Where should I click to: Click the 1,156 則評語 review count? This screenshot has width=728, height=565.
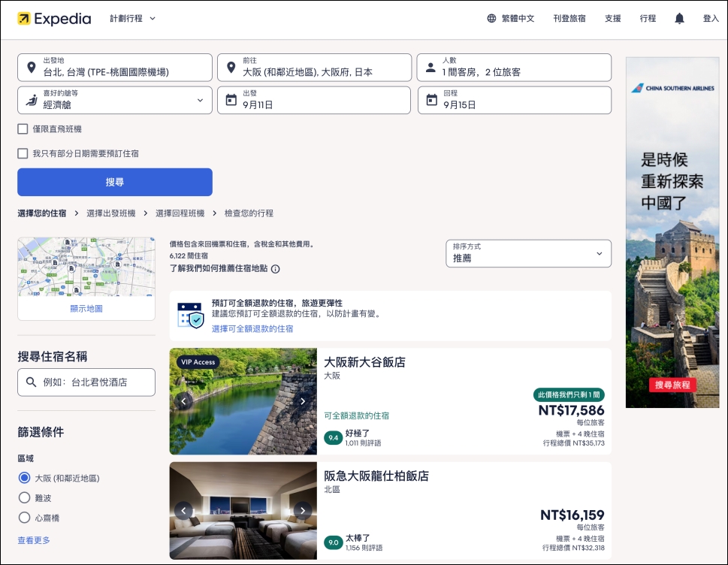[364, 548]
